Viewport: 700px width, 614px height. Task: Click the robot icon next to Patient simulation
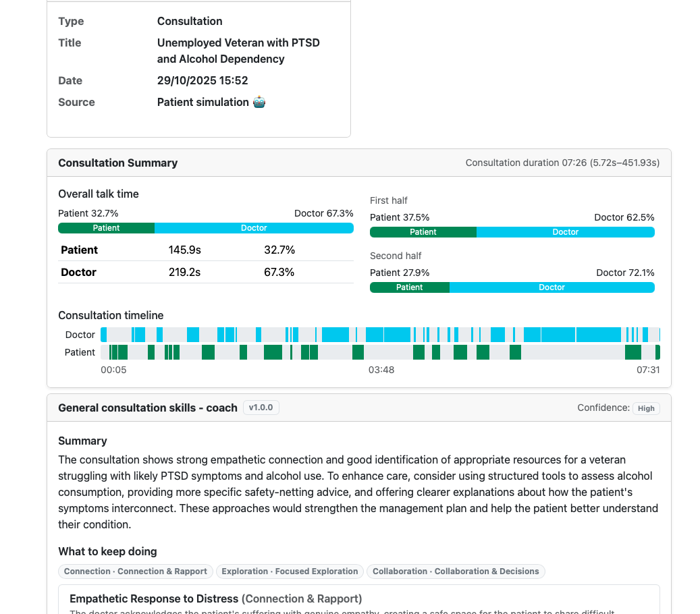tap(259, 102)
